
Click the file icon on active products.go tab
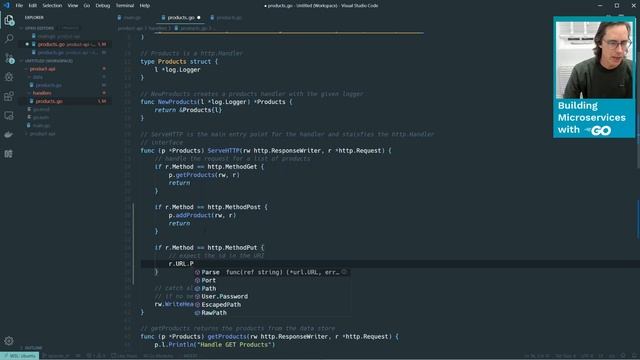click(163, 18)
